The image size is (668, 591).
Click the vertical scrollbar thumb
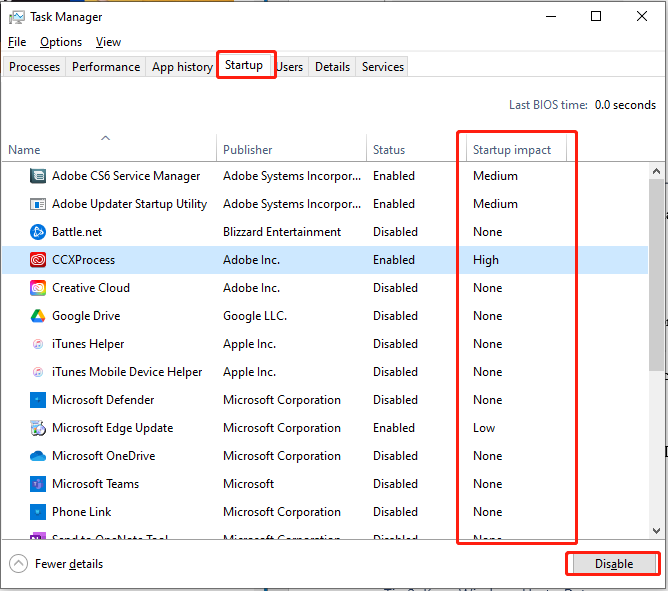pyautogui.click(x=656, y=275)
